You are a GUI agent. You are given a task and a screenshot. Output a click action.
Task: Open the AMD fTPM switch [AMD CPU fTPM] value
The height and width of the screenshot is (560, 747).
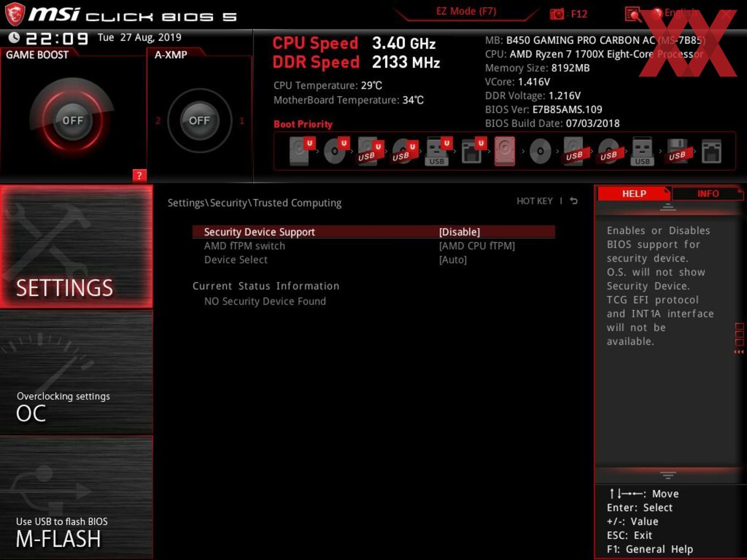tap(477, 246)
